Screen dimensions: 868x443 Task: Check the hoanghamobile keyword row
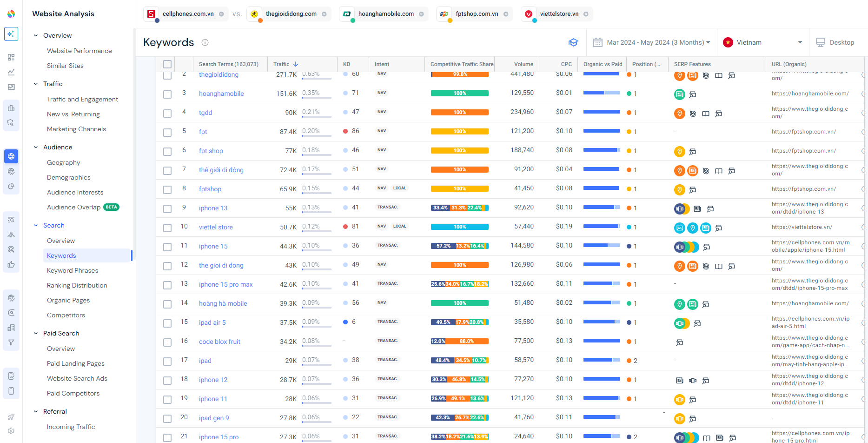(167, 94)
